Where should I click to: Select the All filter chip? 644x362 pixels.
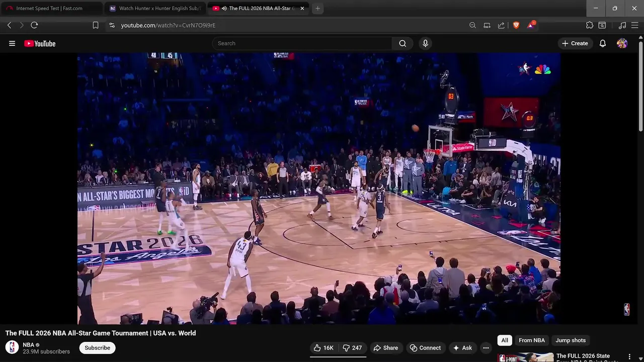tap(505, 340)
